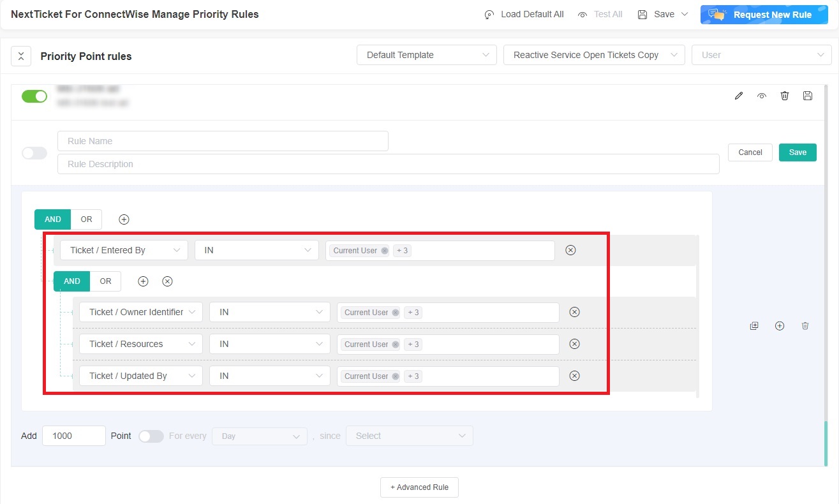This screenshot has width=839, height=504.
Task: Click the floppy disk save icon on rule
Action: coord(808,96)
